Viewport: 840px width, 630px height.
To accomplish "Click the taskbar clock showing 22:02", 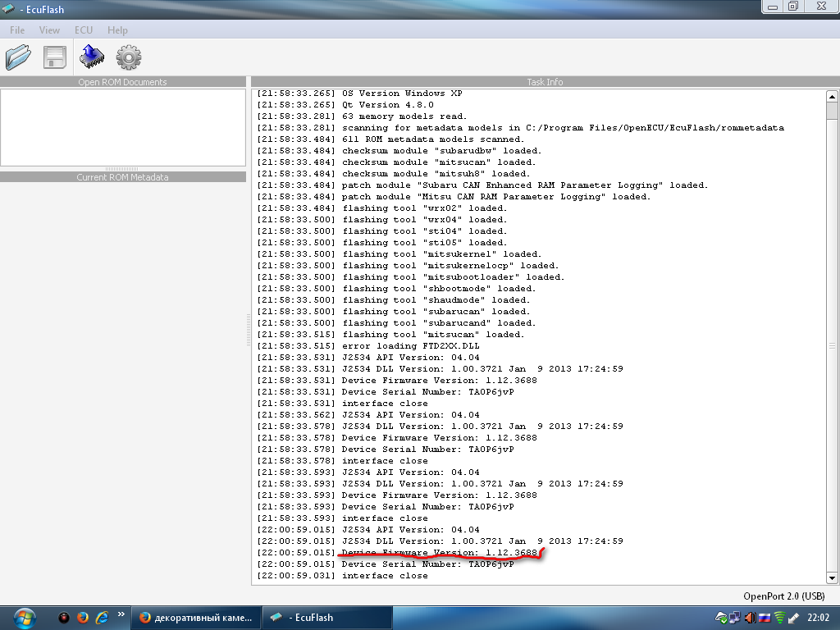I will pyautogui.click(x=818, y=618).
